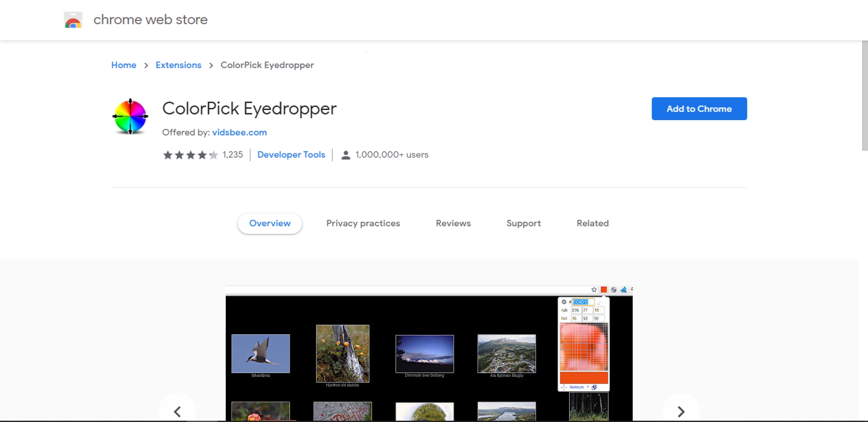Switch to the Reviews tab
Image resolution: width=868 pixels, height=422 pixels.
[453, 223]
